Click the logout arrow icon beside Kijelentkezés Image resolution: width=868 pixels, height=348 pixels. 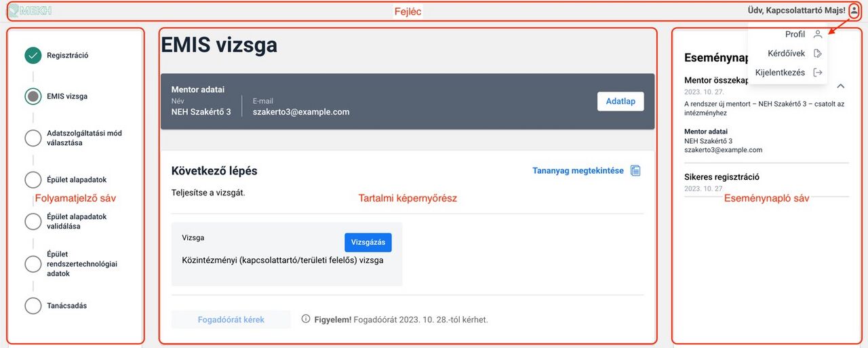pyautogui.click(x=818, y=73)
